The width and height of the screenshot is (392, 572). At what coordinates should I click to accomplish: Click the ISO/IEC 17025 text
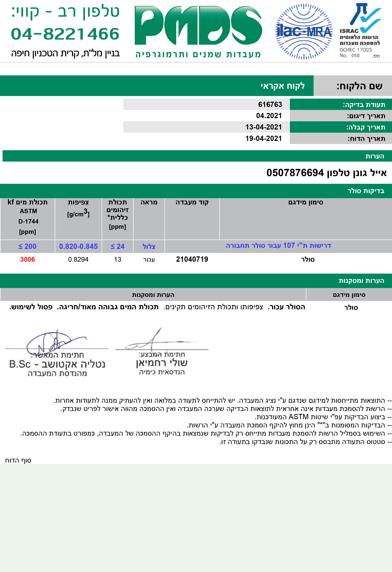(356, 50)
